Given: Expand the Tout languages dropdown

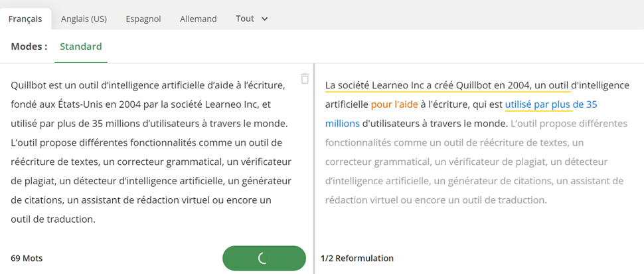Looking at the screenshot, I should point(252,19).
